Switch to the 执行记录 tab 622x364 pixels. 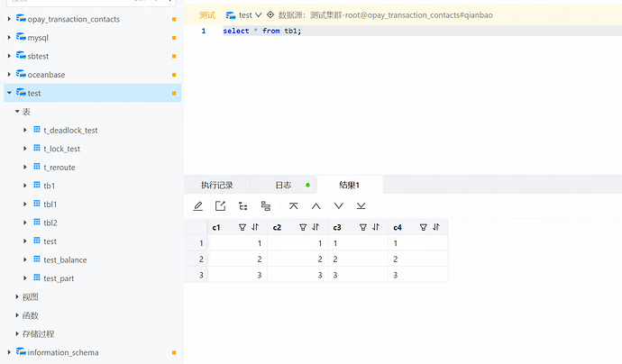point(216,185)
